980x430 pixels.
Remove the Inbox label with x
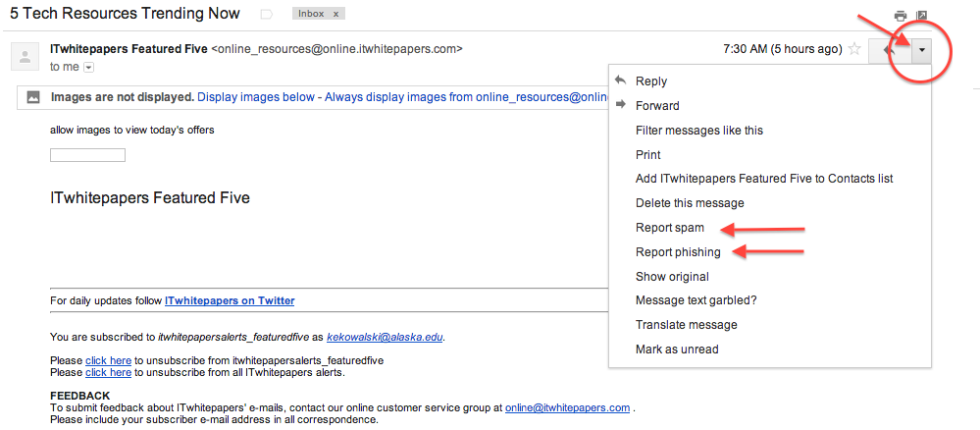pyautogui.click(x=336, y=15)
